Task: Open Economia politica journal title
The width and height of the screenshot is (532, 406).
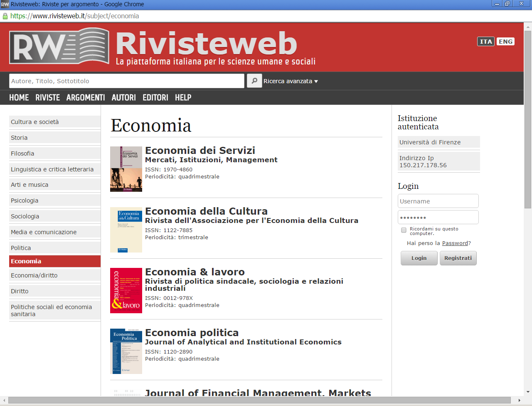Action: pos(192,333)
